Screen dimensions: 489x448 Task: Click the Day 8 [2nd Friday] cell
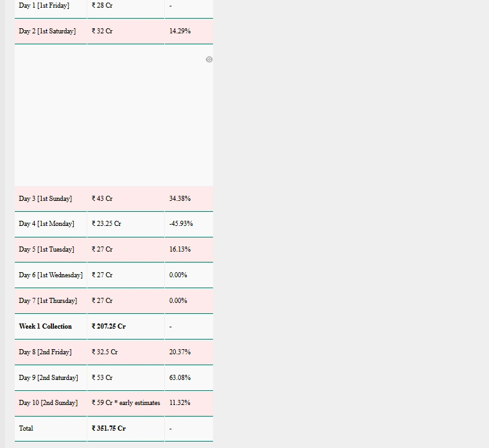pyautogui.click(x=46, y=352)
